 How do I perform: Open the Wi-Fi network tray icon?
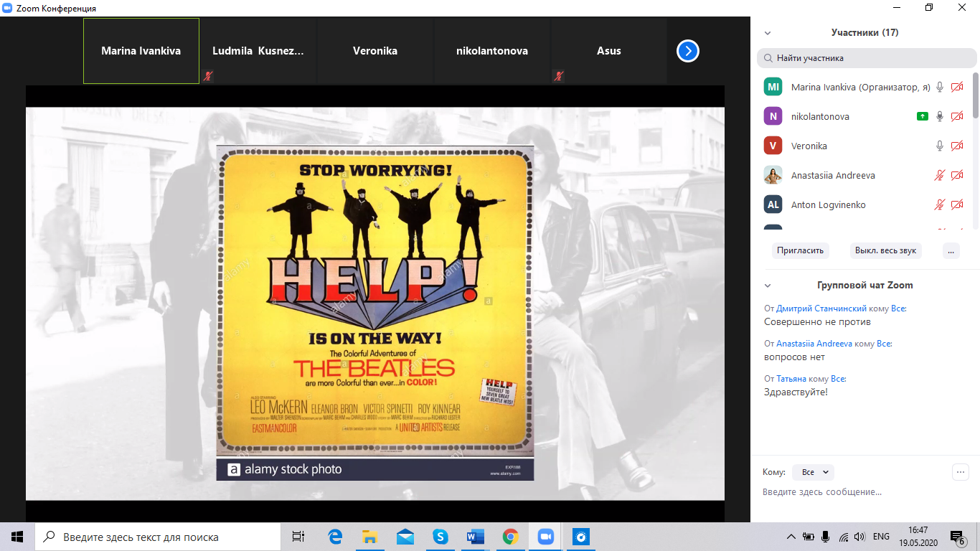click(844, 537)
